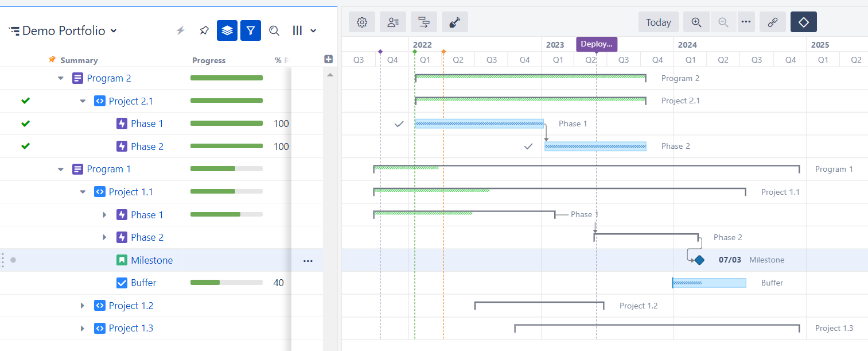Click the scroll-up arrow of the grid
Screen dimensions: 868x351
click(330, 75)
